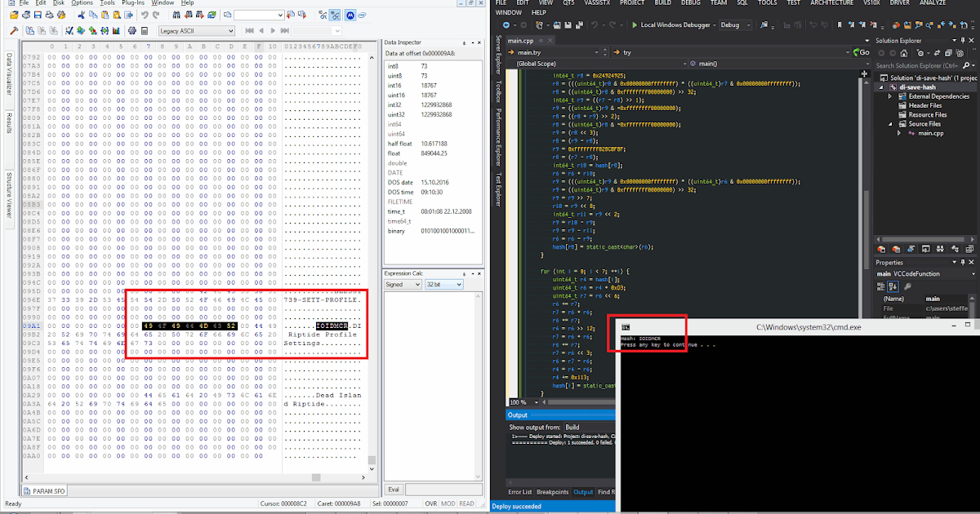
Task: Cut selection icon (scissors) in hex editor
Action: pos(81,15)
